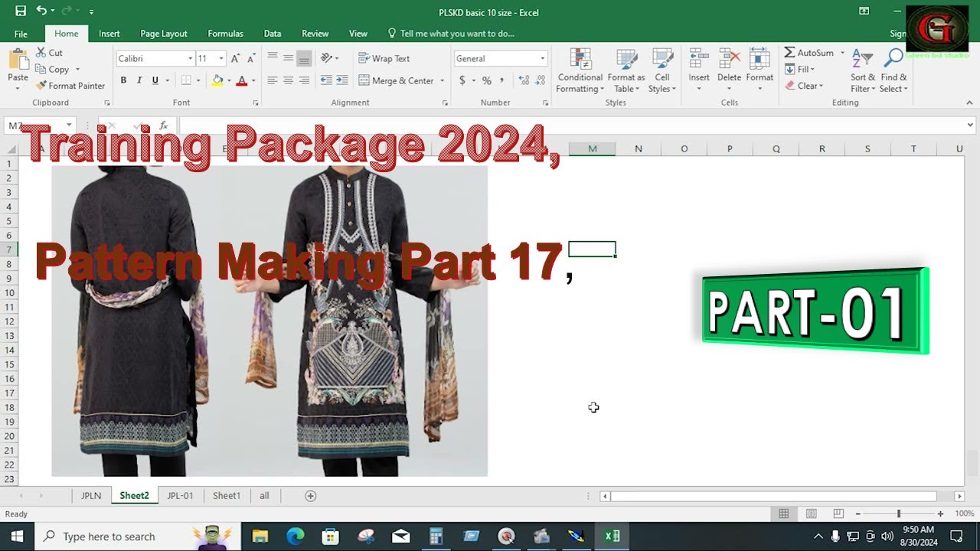This screenshot has width=980, height=551.
Task: Click the Undo arrow icon
Action: point(41,11)
